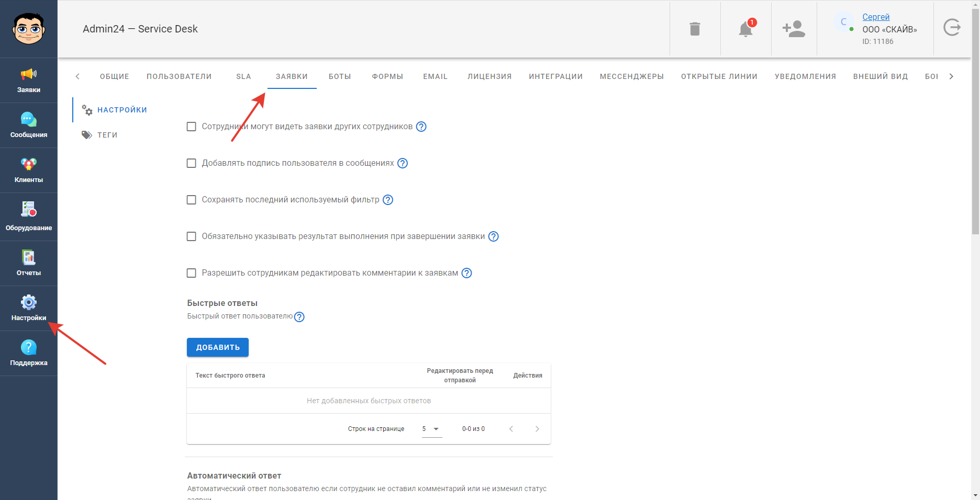The image size is (980, 500).
Task: Click the logout icon
Action: (x=952, y=27)
